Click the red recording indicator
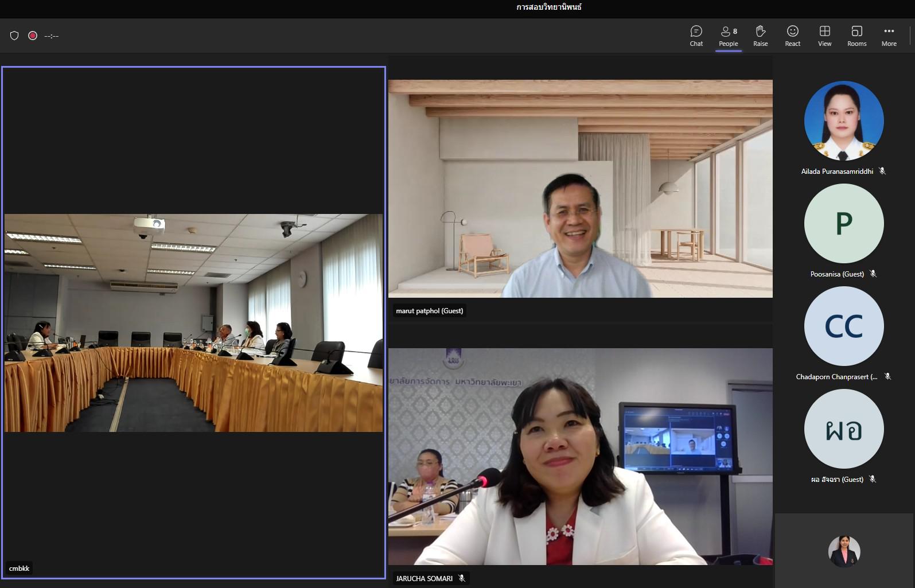The height and width of the screenshot is (588, 915). pyautogui.click(x=33, y=36)
